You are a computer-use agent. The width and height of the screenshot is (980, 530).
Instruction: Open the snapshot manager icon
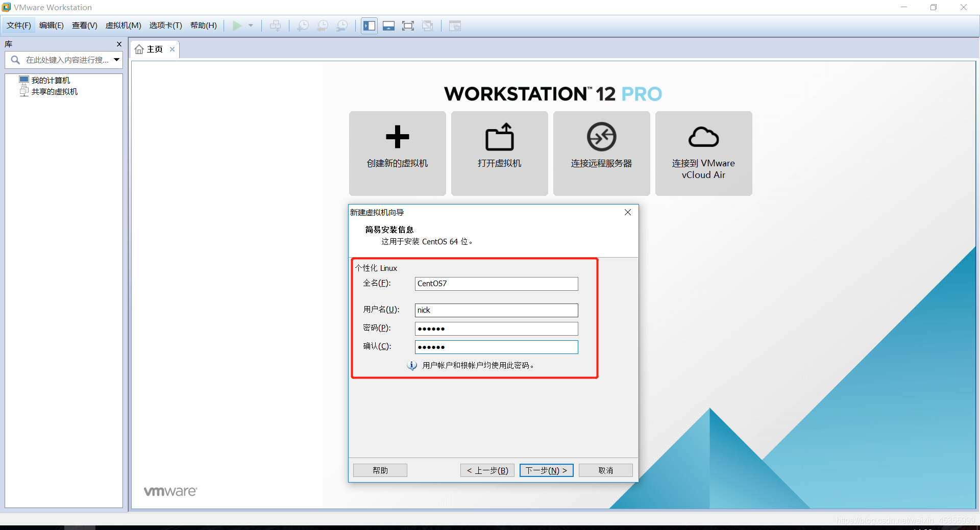[342, 26]
